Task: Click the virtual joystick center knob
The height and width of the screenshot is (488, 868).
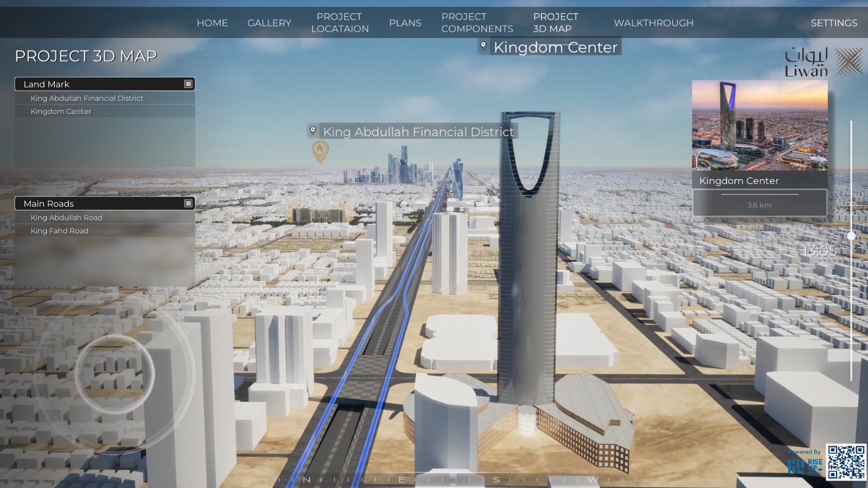Action: [114, 374]
